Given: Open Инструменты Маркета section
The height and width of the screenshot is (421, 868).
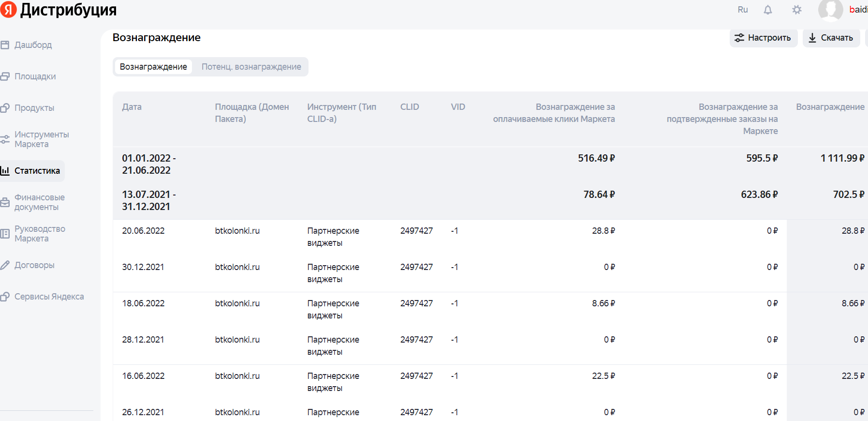Looking at the screenshot, I should 42,139.
